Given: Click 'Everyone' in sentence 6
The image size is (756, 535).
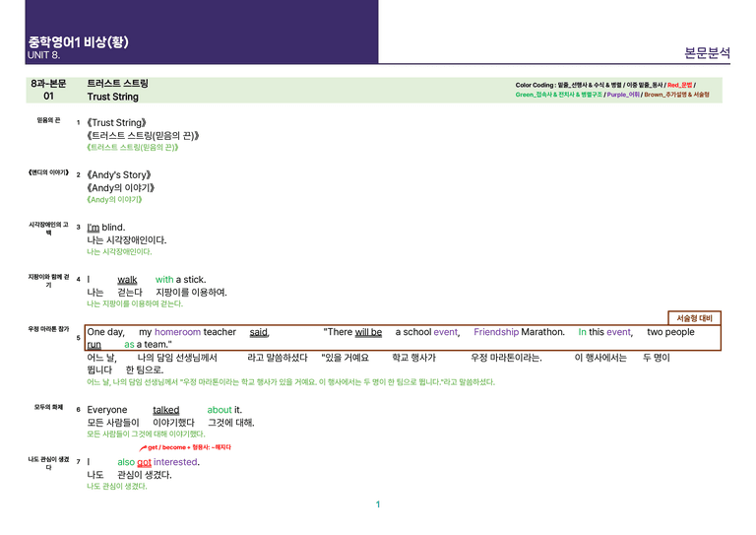Looking at the screenshot, I should click(x=107, y=410).
